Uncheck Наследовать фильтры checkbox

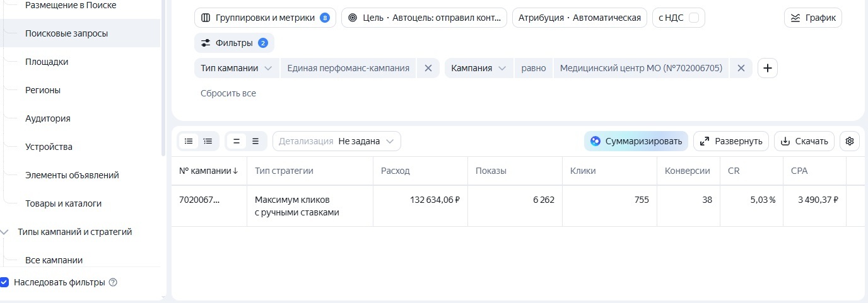[4, 282]
